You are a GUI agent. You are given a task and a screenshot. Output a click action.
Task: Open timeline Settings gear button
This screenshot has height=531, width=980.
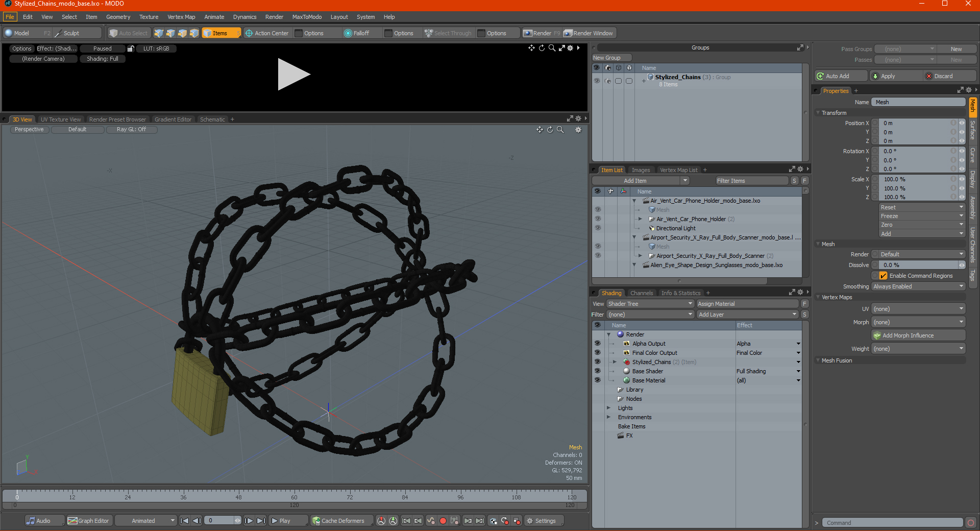click(x=544, y=521)
